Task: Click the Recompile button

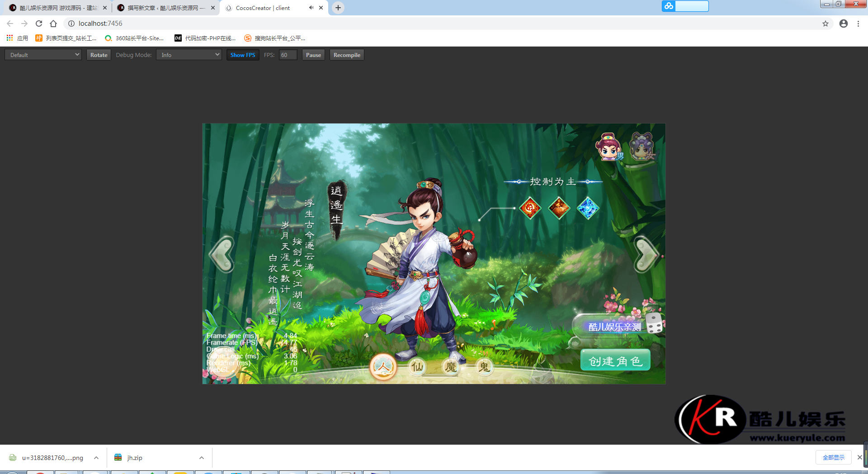Action: click(347, 55)
